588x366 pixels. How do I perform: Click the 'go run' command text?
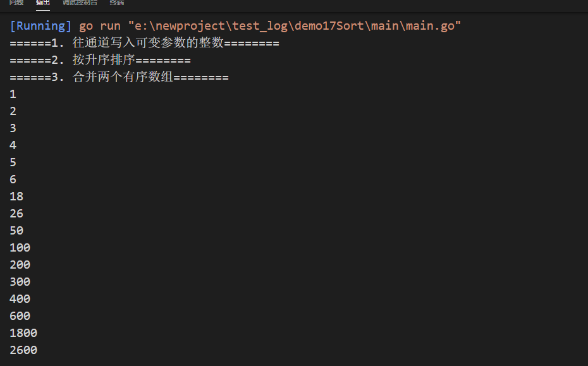[x=100, y=27]
